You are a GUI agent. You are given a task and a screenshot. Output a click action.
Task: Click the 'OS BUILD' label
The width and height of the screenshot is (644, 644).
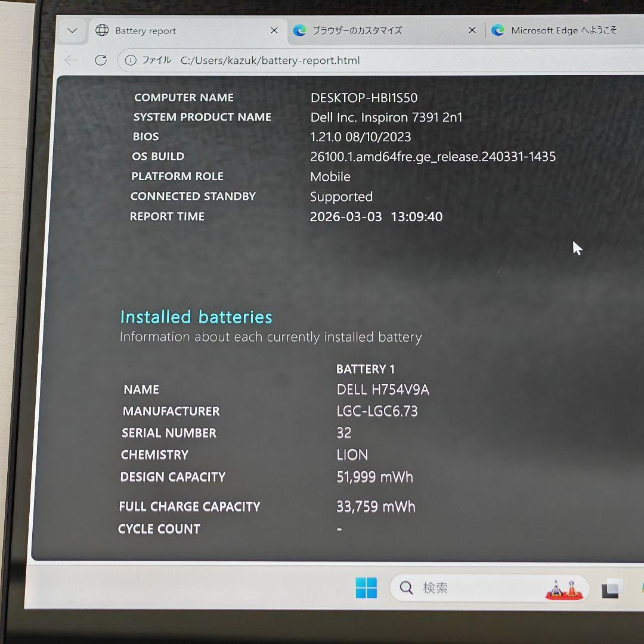(x=158, y=156)
